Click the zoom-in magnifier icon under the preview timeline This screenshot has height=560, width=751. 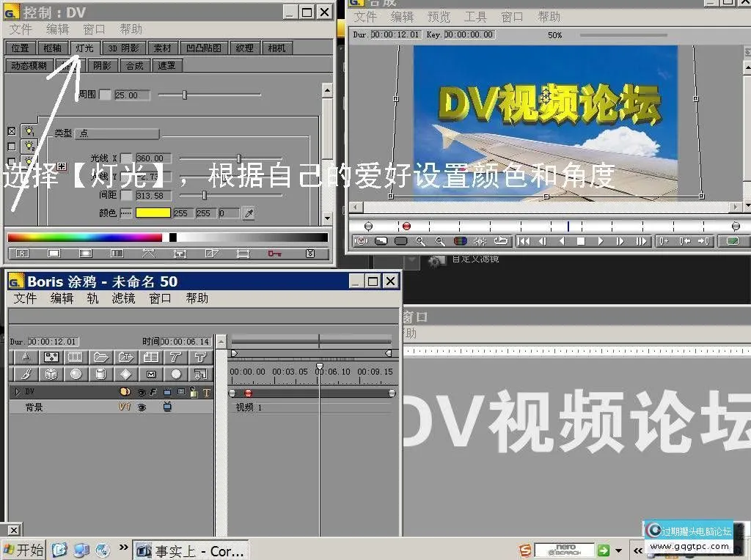(420, 240)
